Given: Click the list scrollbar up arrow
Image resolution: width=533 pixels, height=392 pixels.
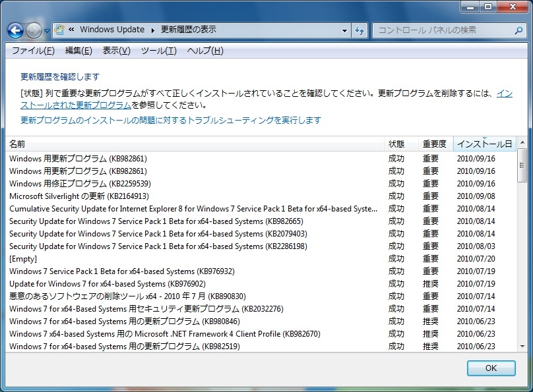Looking at the screenshot, I should (x=522, y=142).
